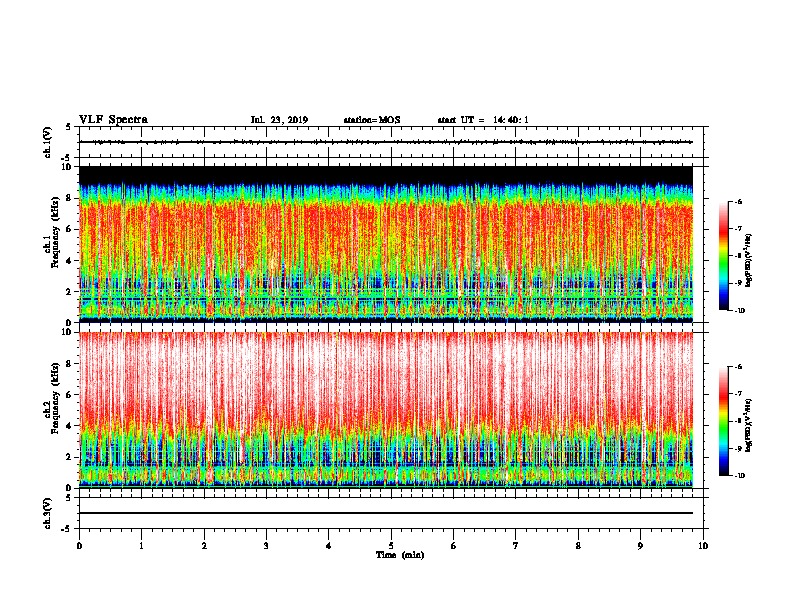Click the '4' kHz tick on ch.2 axis

pos(70,426)
